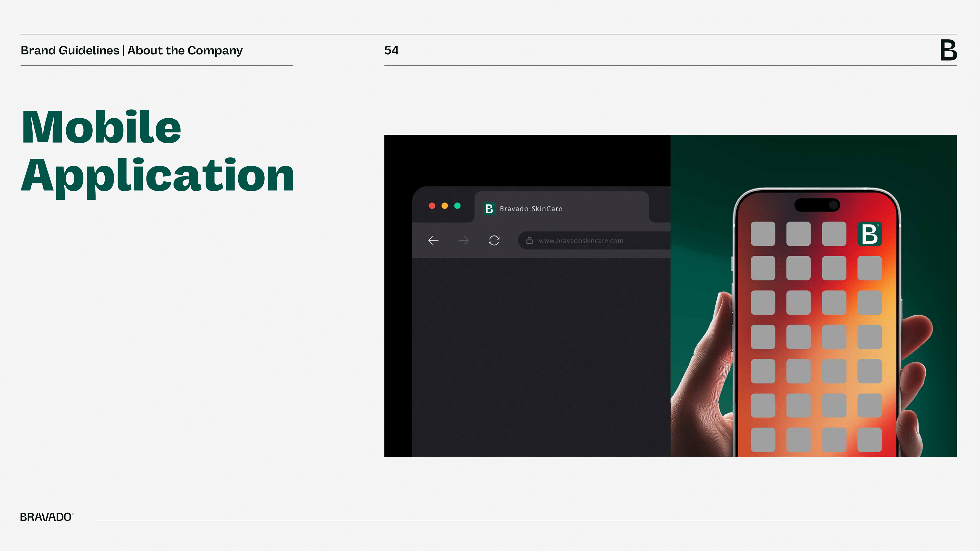Click the page number 54

[x=391, y=50]
